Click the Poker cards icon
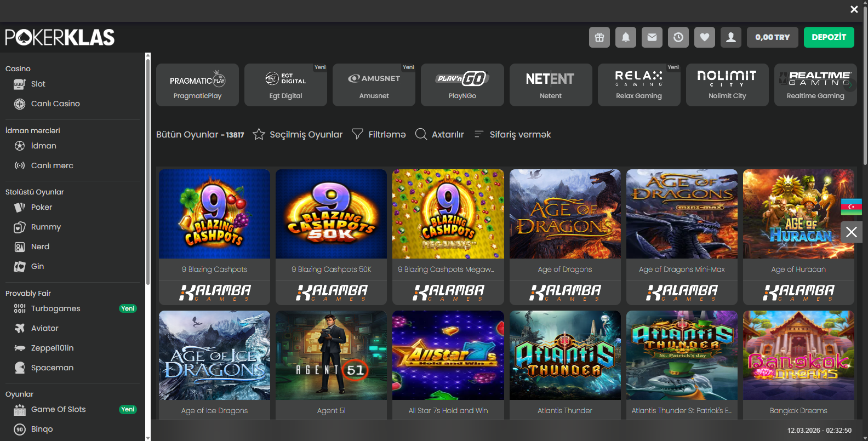The image size is (868, 441). pyautogui.click(x=20, y=207)
